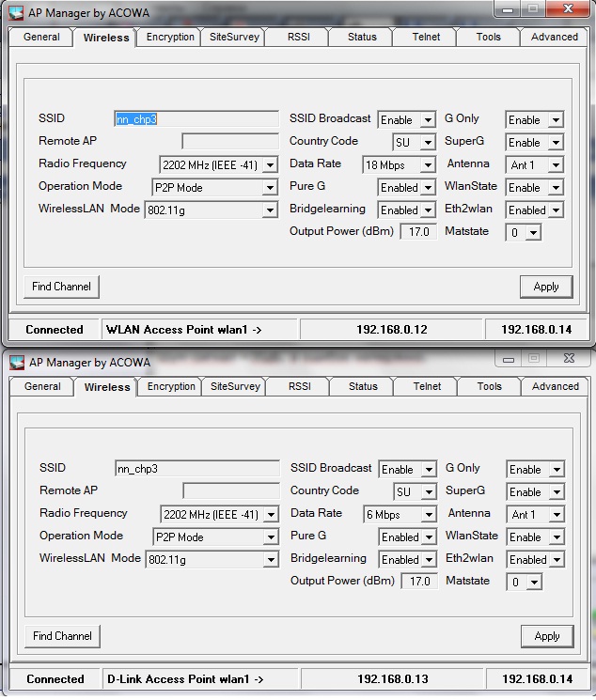Click Apply in bottom window
Screen dimensions: 596x700
547,636
